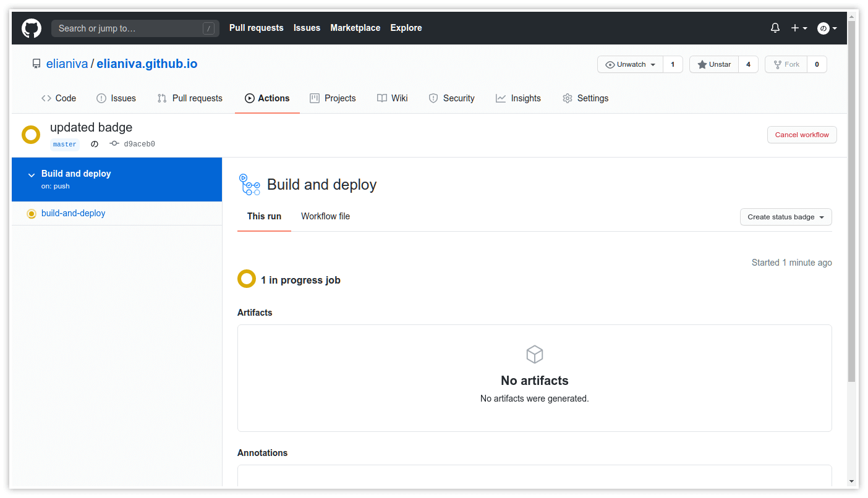Viewport: 868px width, 498px height.
Task: Unstar the repository
Action: tap(714, 64)
